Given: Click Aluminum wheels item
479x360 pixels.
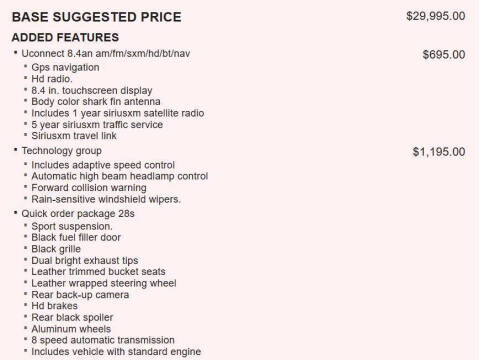Looking at the screenshot, I should pos(71,329).
